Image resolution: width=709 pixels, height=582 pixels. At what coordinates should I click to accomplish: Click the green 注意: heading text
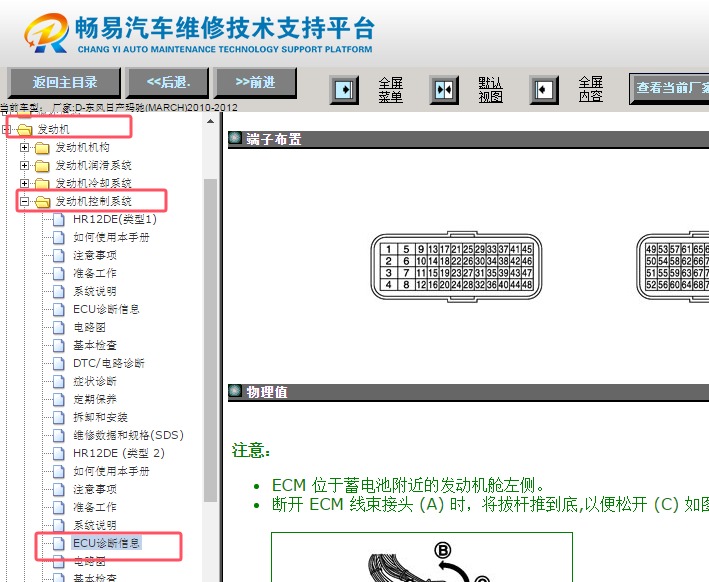tap(251, 451)
